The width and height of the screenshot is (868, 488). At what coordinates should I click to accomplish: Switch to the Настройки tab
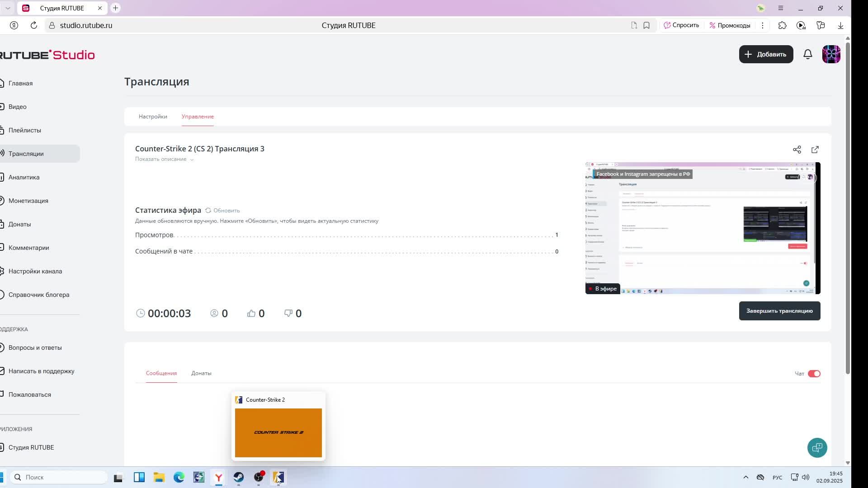click(x=153, y=117)
